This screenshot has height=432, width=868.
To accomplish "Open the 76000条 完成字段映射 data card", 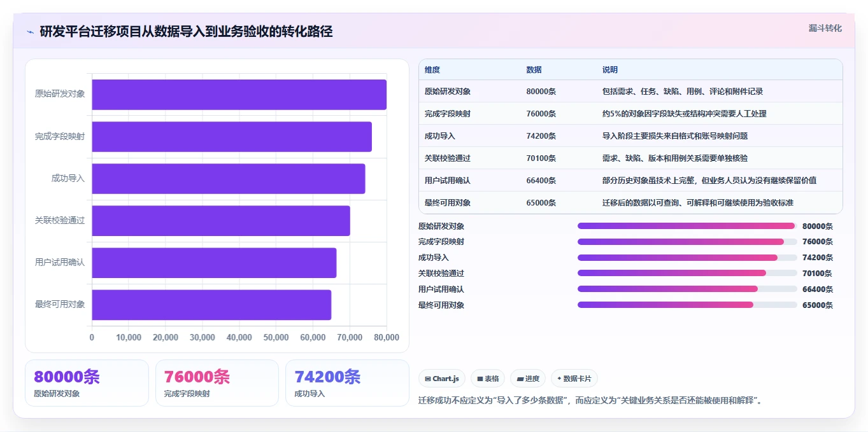I will tap(217, 383).
